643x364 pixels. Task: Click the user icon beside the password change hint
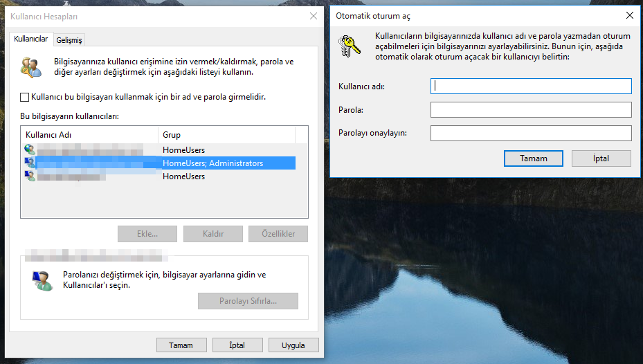(42, 280)
